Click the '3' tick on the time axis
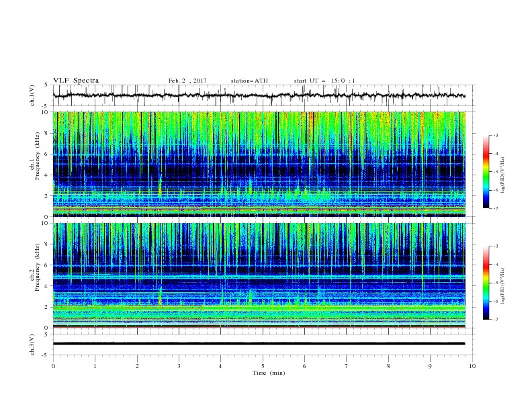Viewport: 532px width, 411px height. pos(179,366)
